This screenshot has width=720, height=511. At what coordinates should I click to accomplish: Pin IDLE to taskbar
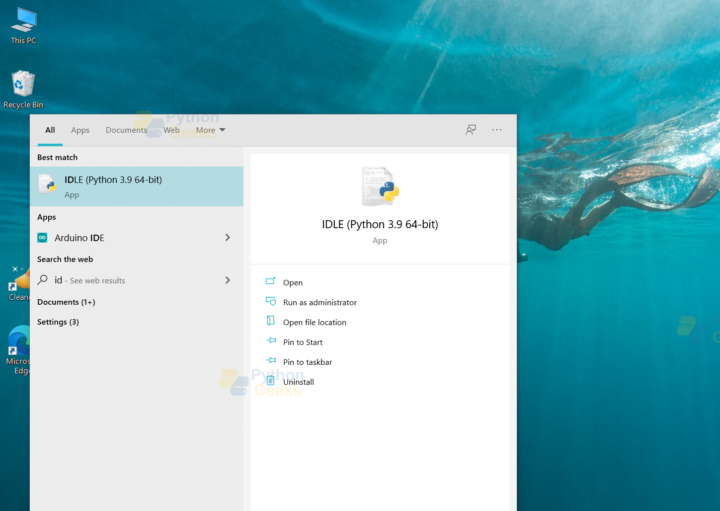pyautogui.click(x=307, y=362)
